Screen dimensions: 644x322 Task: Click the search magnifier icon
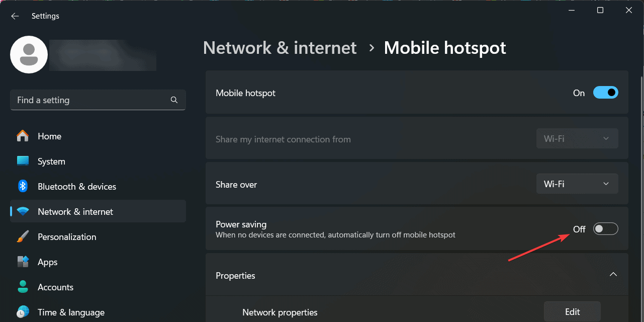click(174, 100)
